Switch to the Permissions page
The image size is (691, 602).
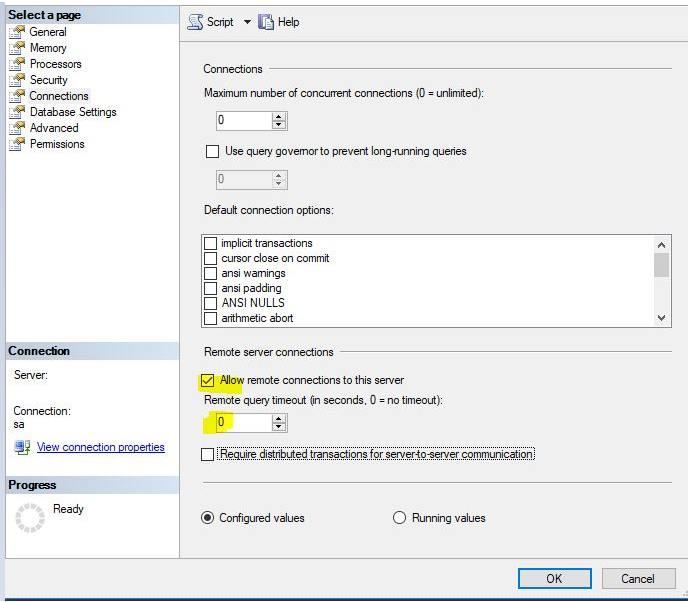57,144
